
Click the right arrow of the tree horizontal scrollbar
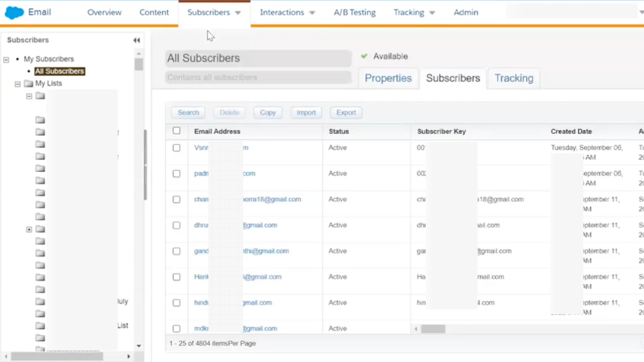pyautogui.click(x=128, y=356)
